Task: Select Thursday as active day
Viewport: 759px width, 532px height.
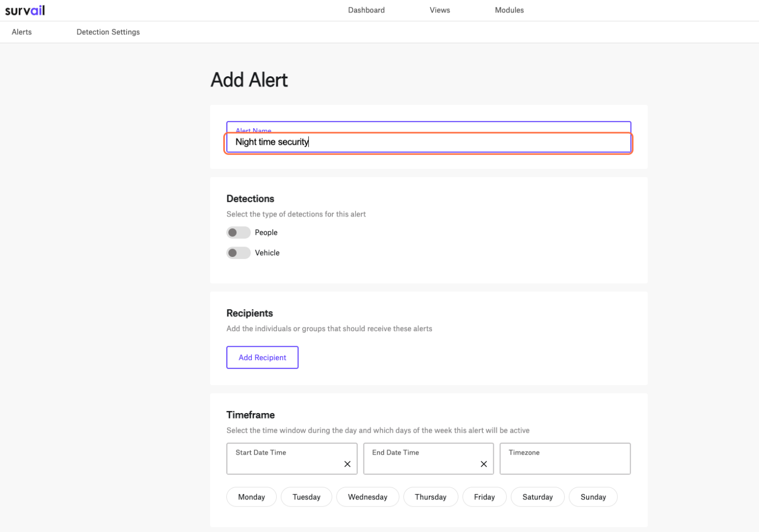Action: [x=430, y=497]
